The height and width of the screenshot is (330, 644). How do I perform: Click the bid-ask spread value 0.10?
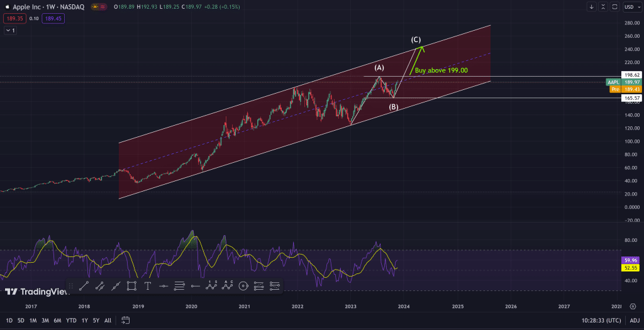coord(34,18)
